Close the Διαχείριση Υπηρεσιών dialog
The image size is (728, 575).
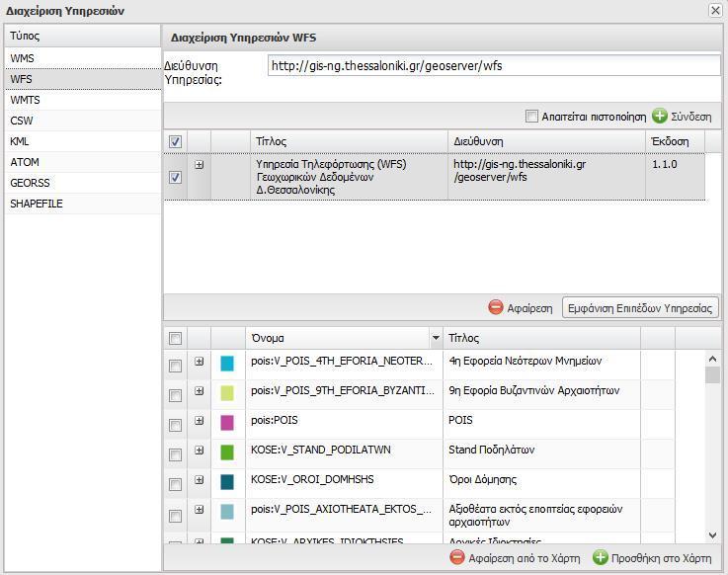715,10
